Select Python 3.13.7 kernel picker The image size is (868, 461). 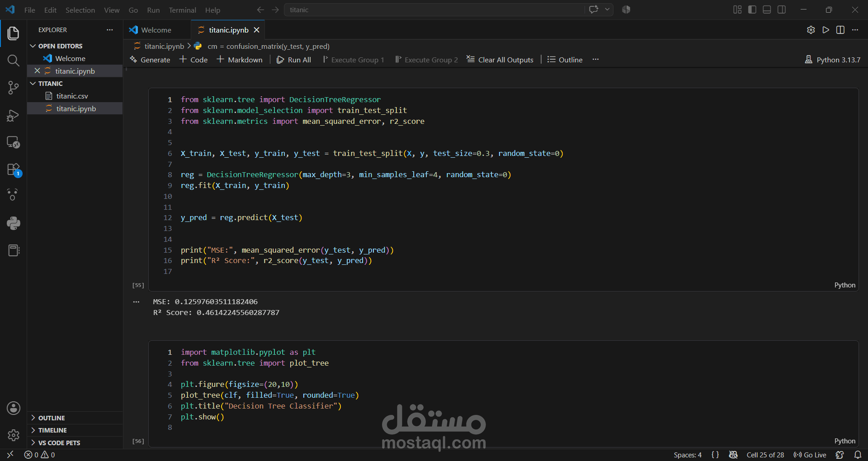pyautogui.click(x=833, y=60)
